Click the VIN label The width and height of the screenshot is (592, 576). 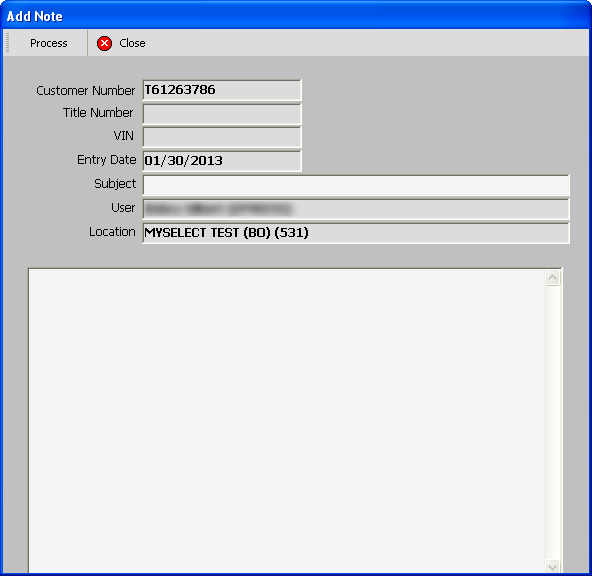click(124, 136)
